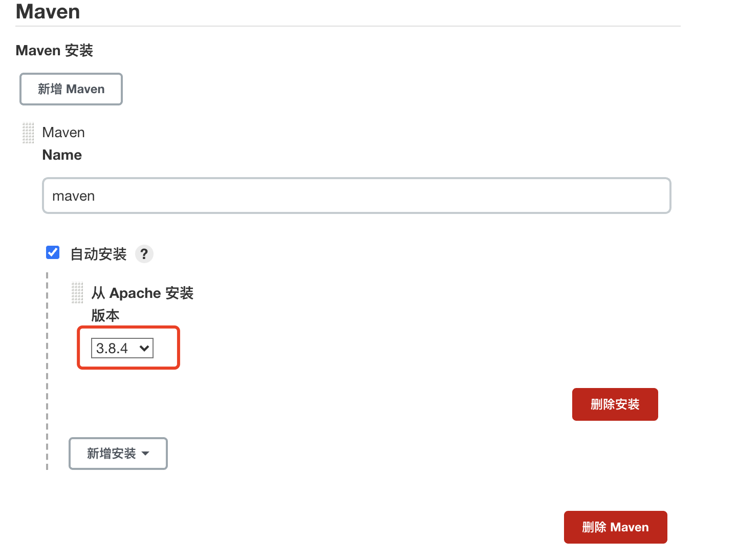
Task: Grab the drag handle beside Maven entry
Action: point(28,133)
